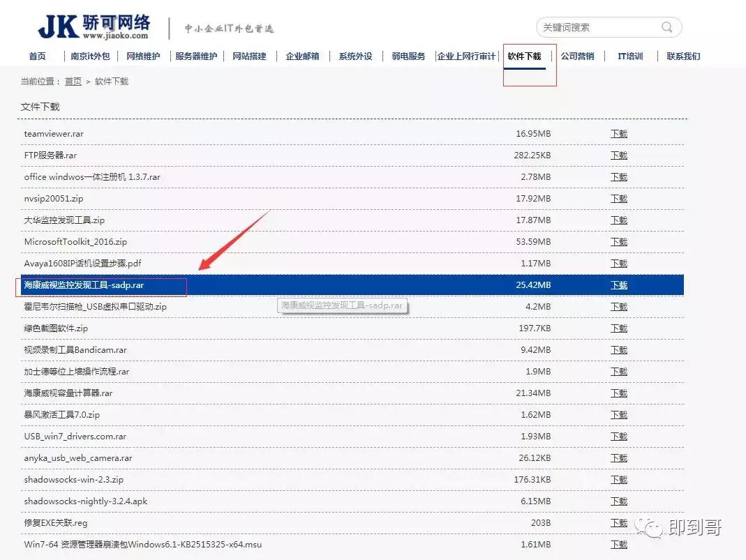Open the 企业邮箱 navigation item
The width and height of the screenshot is (746, 560).
pyautogui.click(x=301, y=56)
